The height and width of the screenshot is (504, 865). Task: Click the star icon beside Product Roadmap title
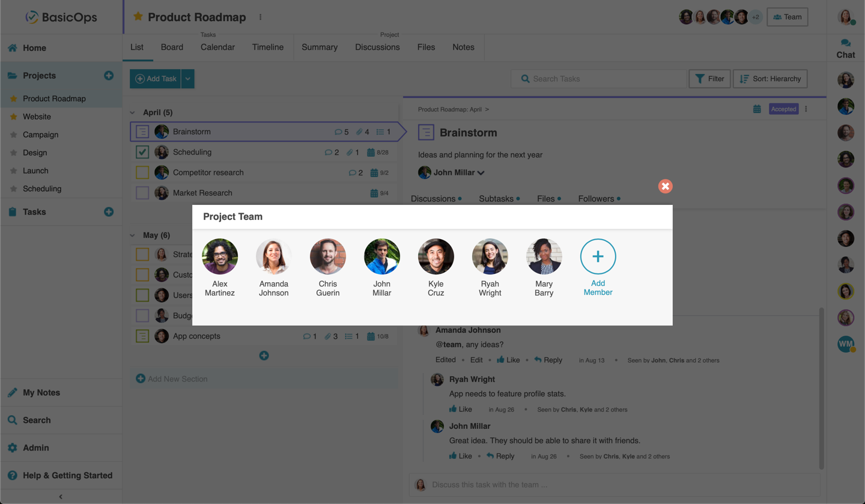click(x=138, y=17)
